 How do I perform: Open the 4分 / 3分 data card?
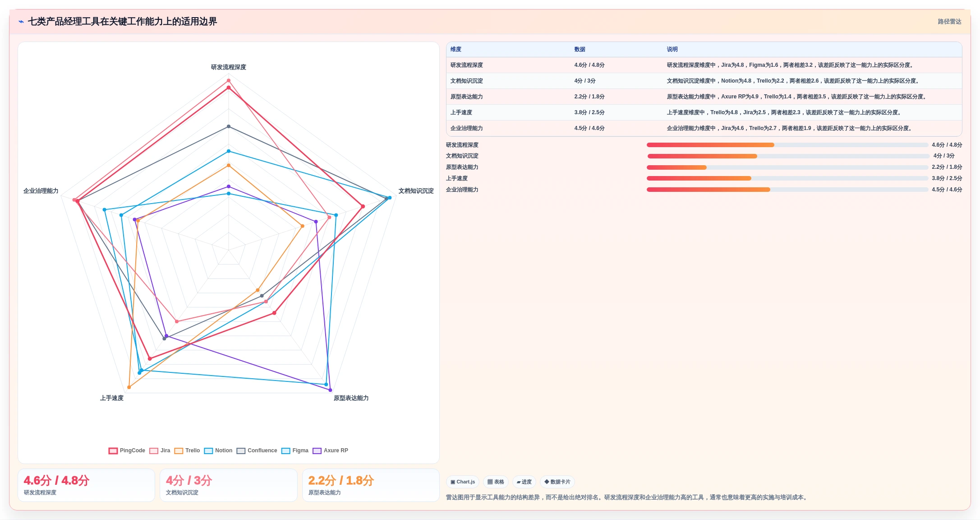pos(228,485)
